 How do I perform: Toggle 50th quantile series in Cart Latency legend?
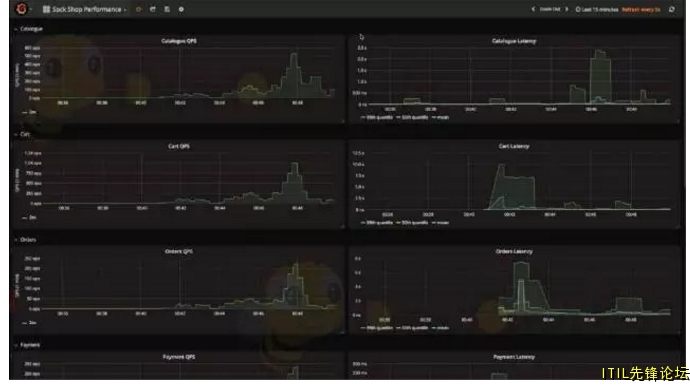412,223
